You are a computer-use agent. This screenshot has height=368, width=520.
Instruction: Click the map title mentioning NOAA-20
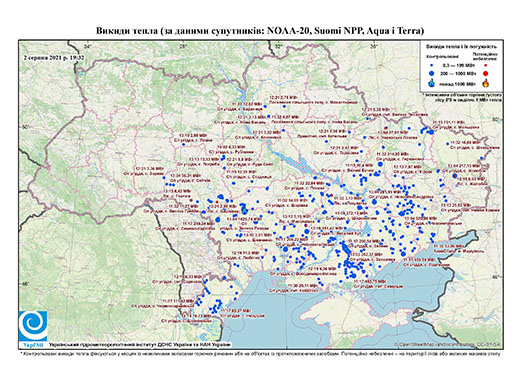coord(260,31)
